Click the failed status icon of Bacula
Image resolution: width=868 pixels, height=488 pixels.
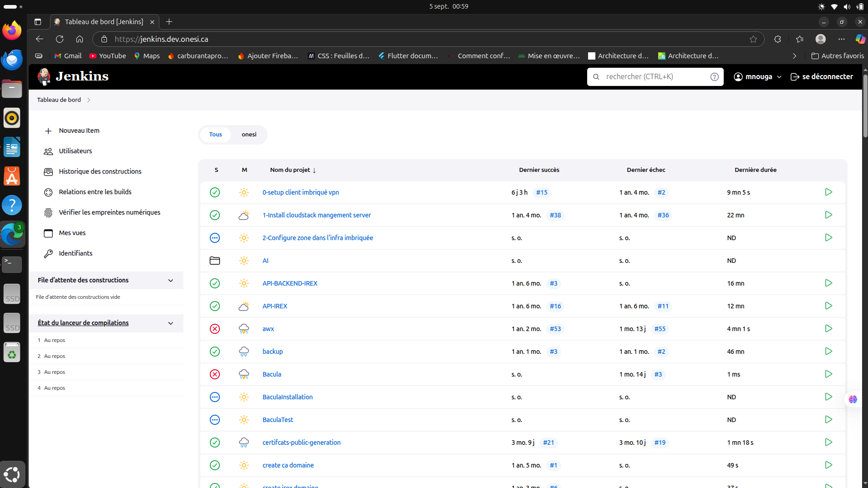[x=215, y=374]
